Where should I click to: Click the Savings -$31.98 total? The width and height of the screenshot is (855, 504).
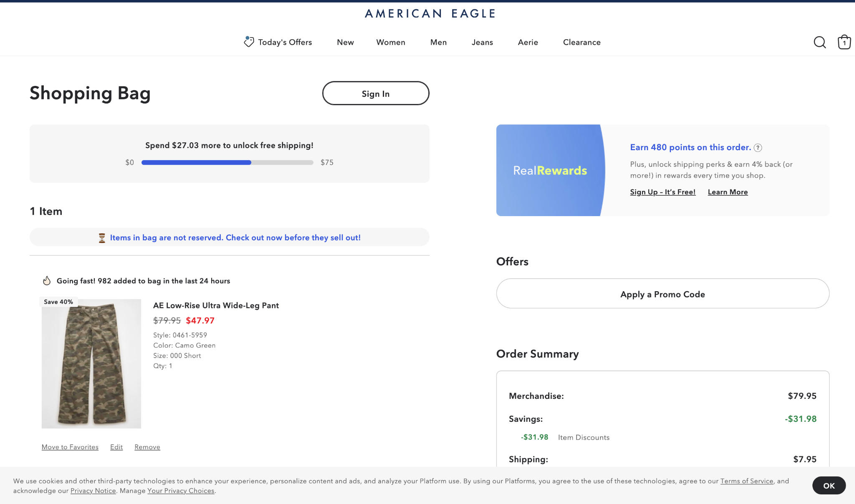point(801,419)
